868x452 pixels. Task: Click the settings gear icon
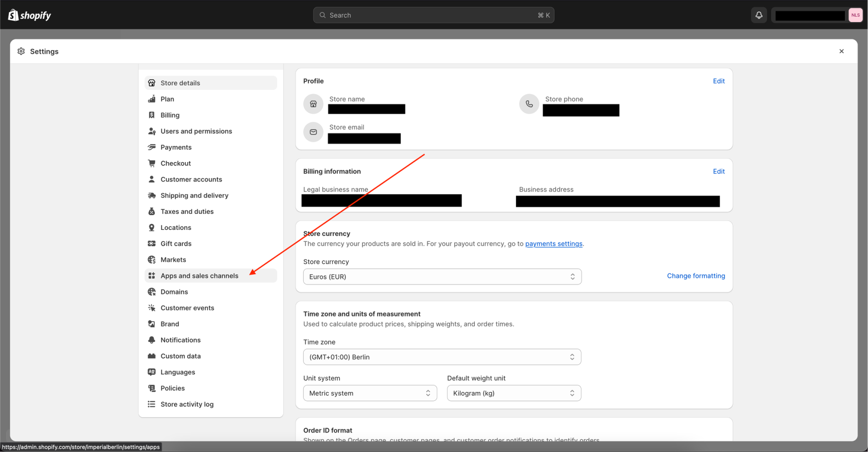click(21, 51)
